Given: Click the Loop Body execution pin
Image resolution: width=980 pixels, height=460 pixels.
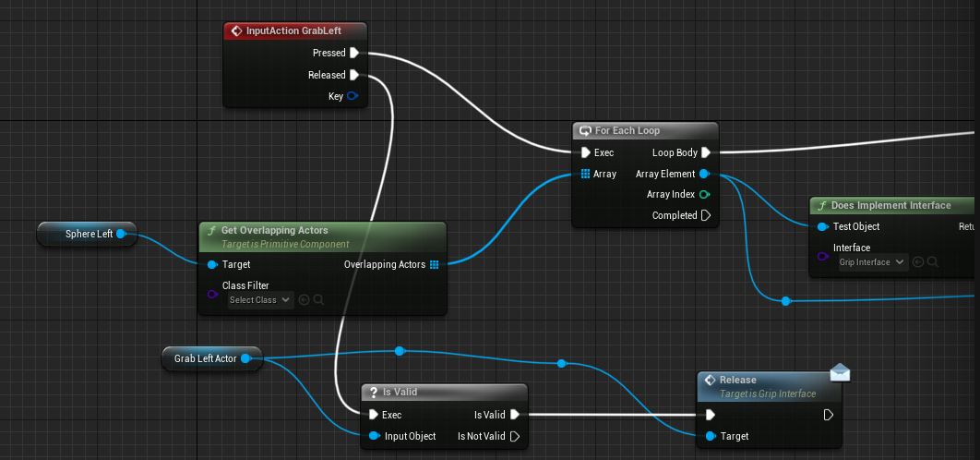Looking at the screenshot, I should [x=706, y=152].
